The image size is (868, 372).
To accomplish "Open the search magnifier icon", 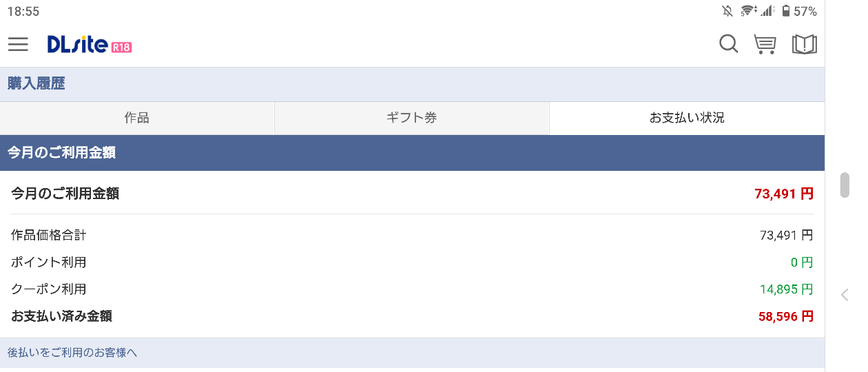I will point(728,45).
